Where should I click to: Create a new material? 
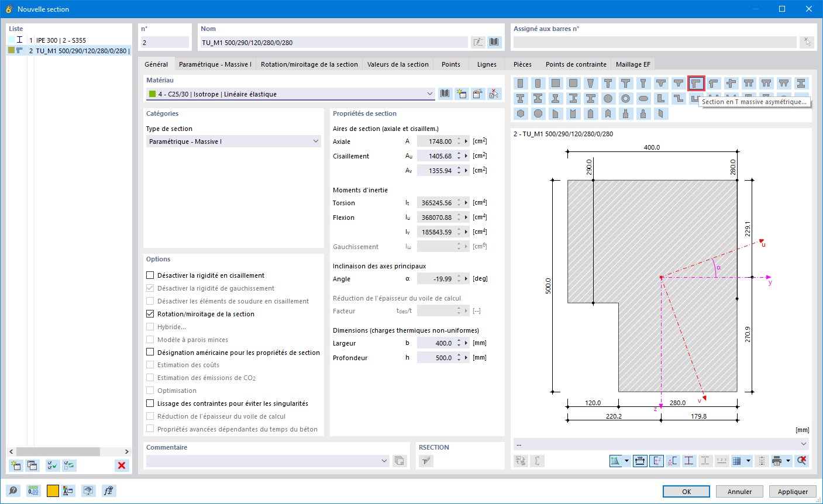[462, 94]
